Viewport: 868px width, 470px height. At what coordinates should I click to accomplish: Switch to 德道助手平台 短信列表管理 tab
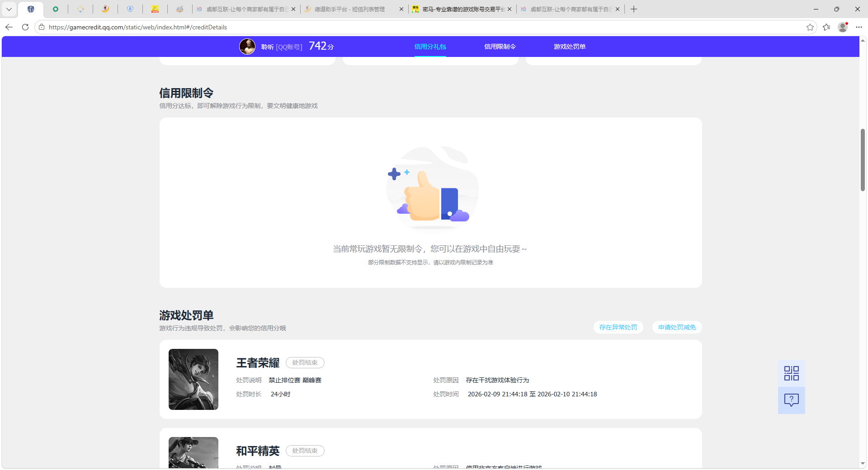(349, 9)
